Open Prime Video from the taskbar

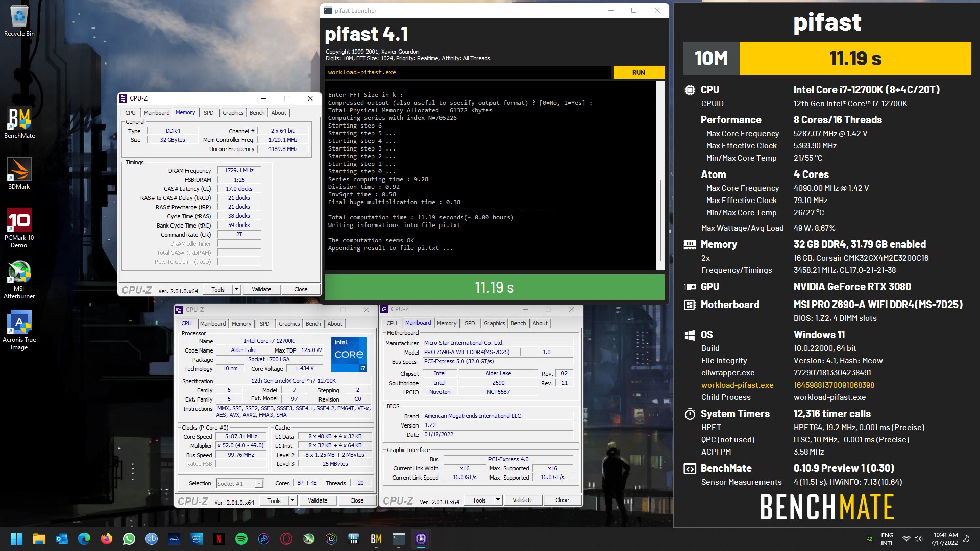[197, 539]
